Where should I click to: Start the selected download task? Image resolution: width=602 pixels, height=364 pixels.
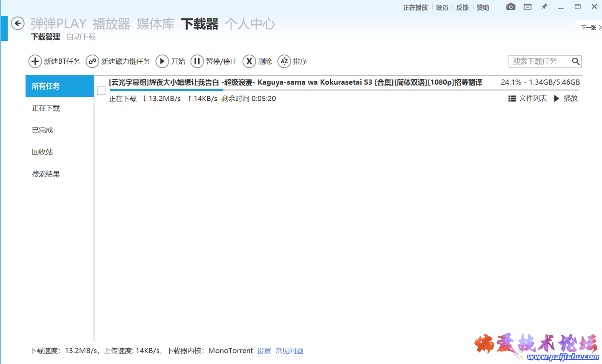[171, 61]
